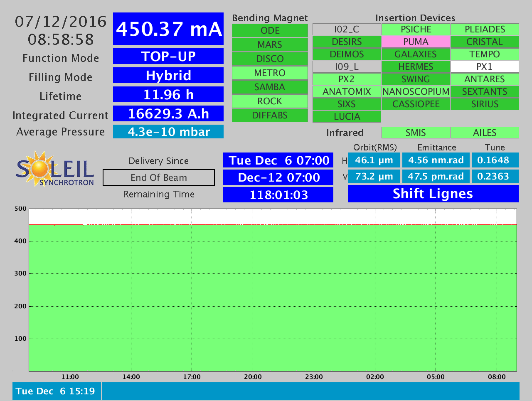
Task: Click the SIRIUS beamline cell
Action: (x=485, y=104)
